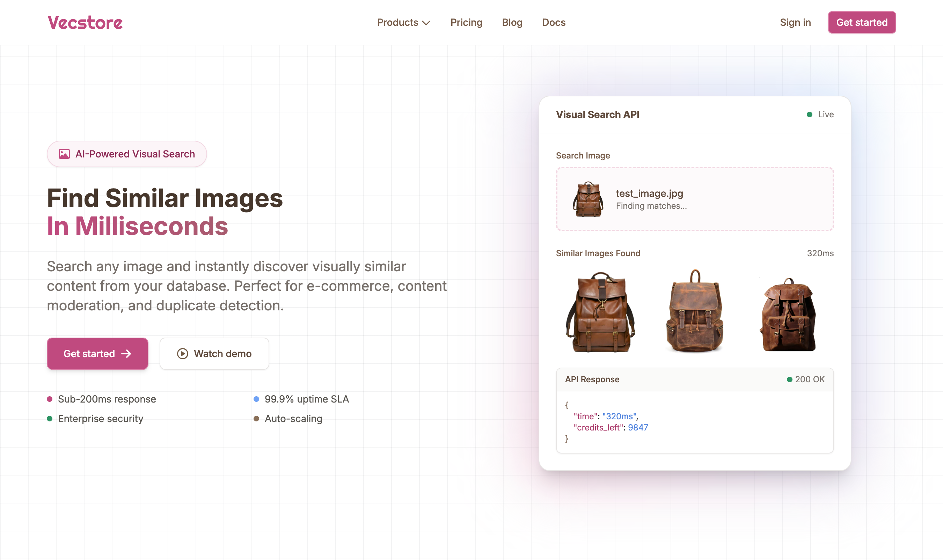Click the "credits_left" value 9847

point(638,428)
